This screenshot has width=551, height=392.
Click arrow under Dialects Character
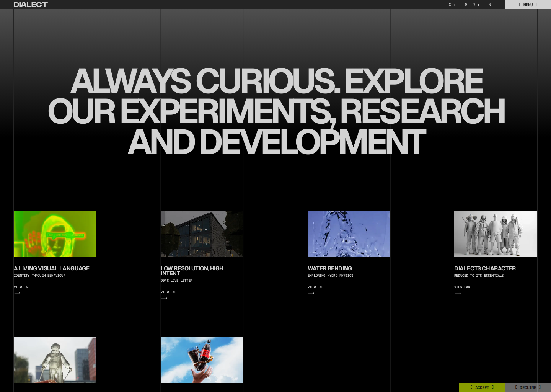coord(458,293)
